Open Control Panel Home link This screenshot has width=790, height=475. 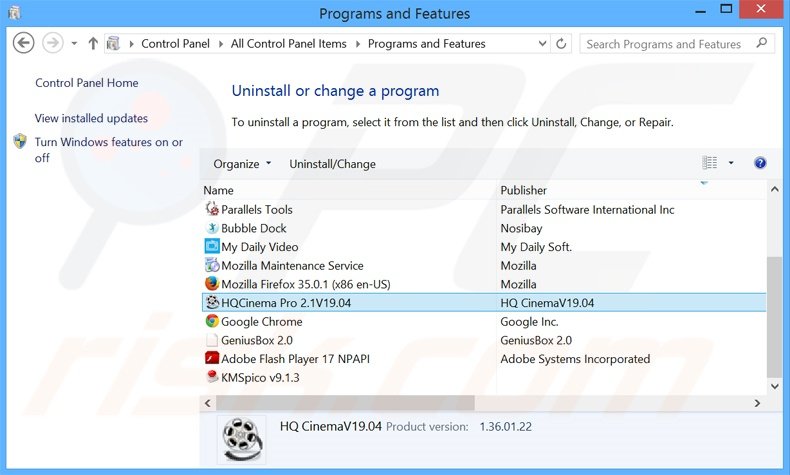(x=87, y=83)
